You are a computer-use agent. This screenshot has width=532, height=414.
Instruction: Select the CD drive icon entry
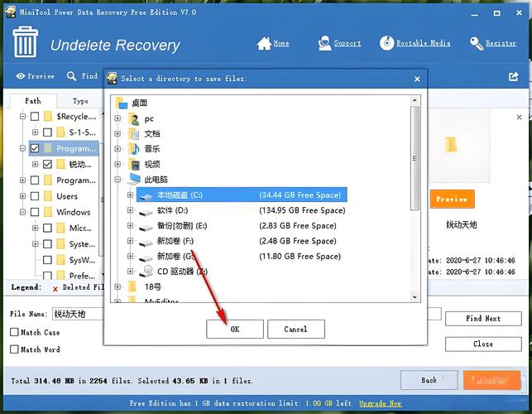tap(146, 271)
